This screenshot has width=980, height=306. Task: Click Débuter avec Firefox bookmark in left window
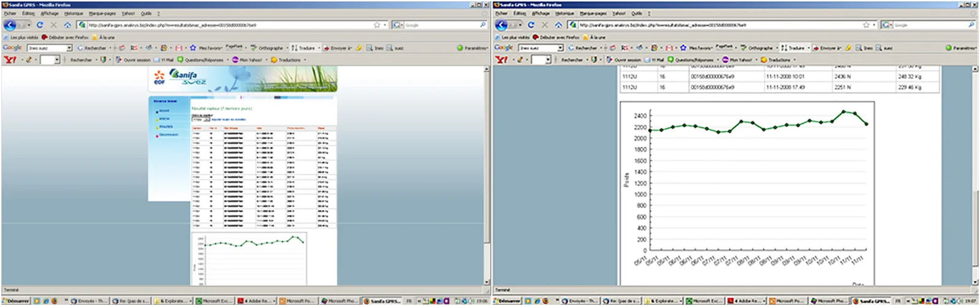pos(66,37)
